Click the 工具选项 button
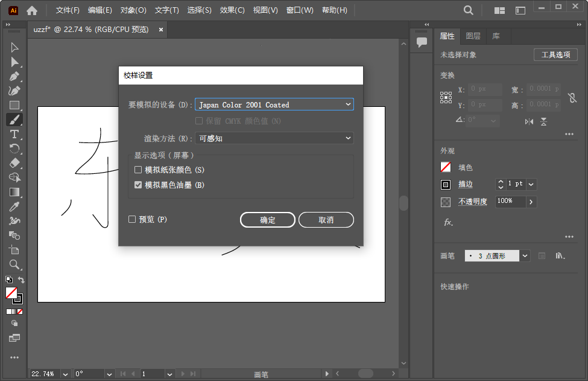 click(555, 54)
